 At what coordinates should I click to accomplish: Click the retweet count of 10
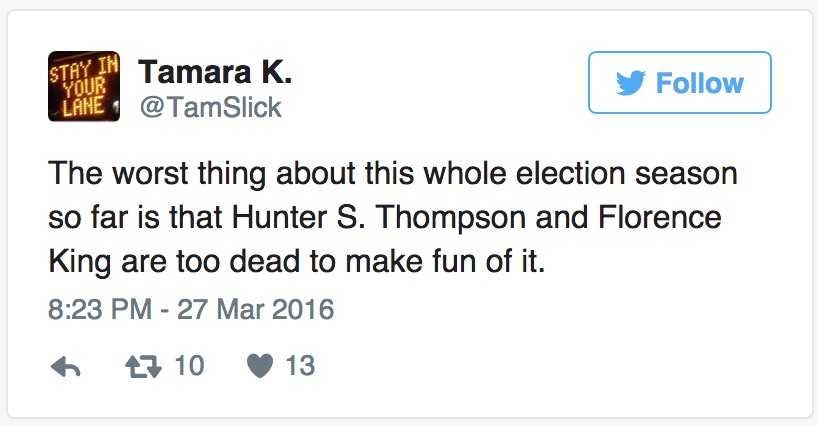[189, 367]
